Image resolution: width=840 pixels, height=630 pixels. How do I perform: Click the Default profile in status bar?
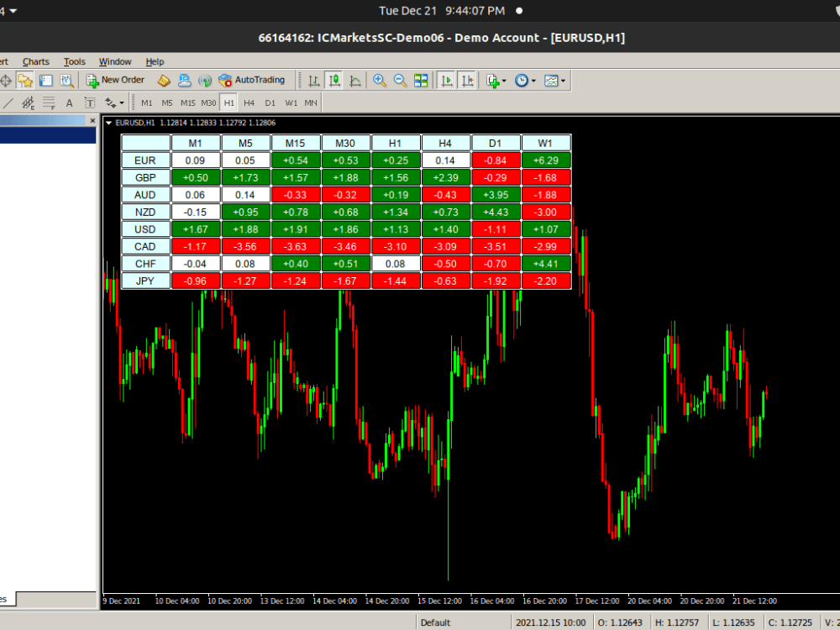tap(435, 622)
